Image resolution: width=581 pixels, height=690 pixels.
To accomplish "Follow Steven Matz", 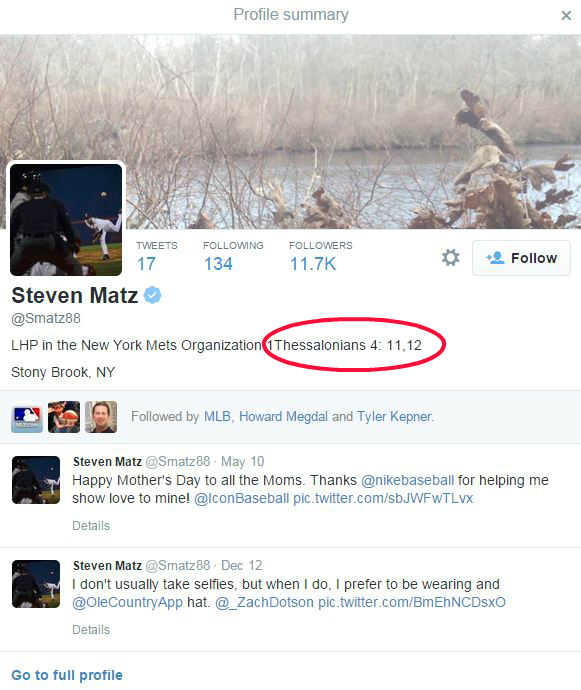I will click(522, 258).
